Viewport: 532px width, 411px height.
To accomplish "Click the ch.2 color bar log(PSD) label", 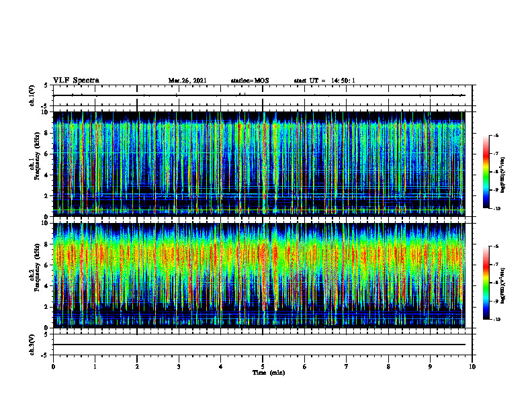I will pyautogui.click(x=503, y=286).
